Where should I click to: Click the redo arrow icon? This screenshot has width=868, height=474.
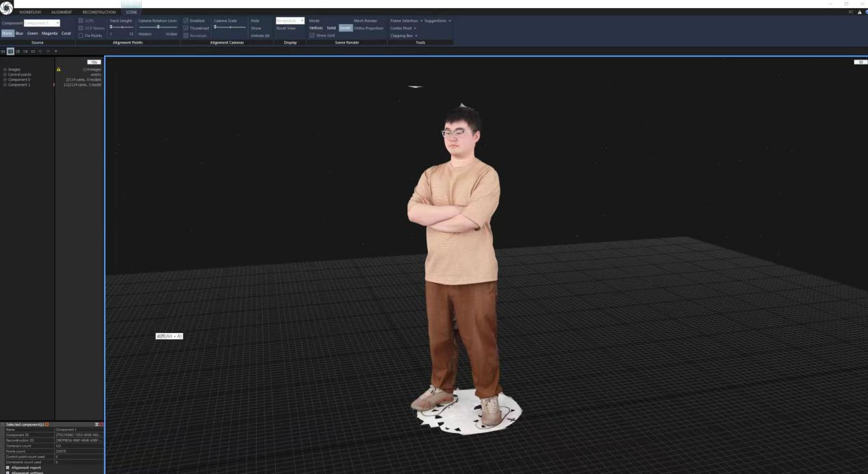coord(48,51)
